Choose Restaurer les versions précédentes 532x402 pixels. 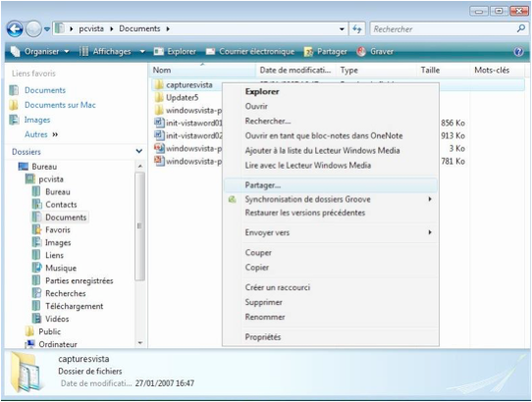coord(331,213)
